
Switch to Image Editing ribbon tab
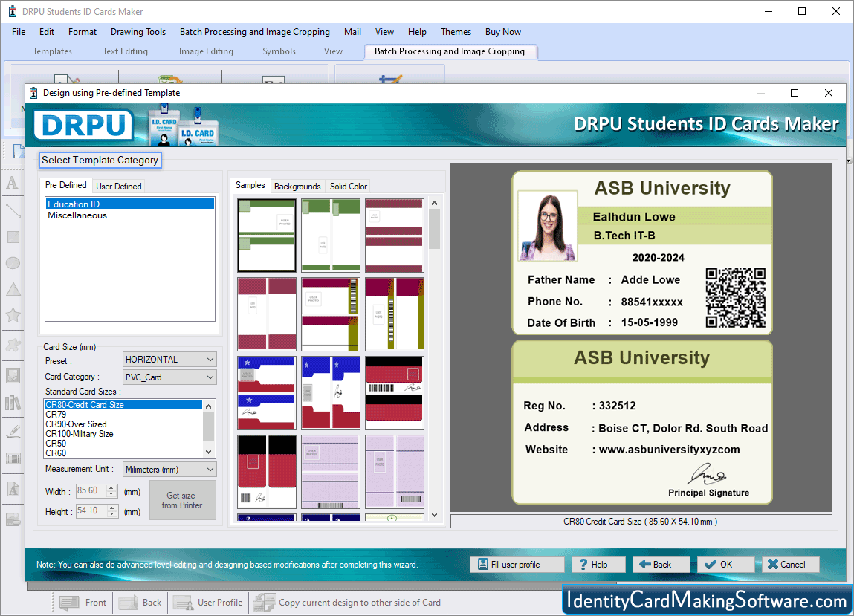click(206, 51)
